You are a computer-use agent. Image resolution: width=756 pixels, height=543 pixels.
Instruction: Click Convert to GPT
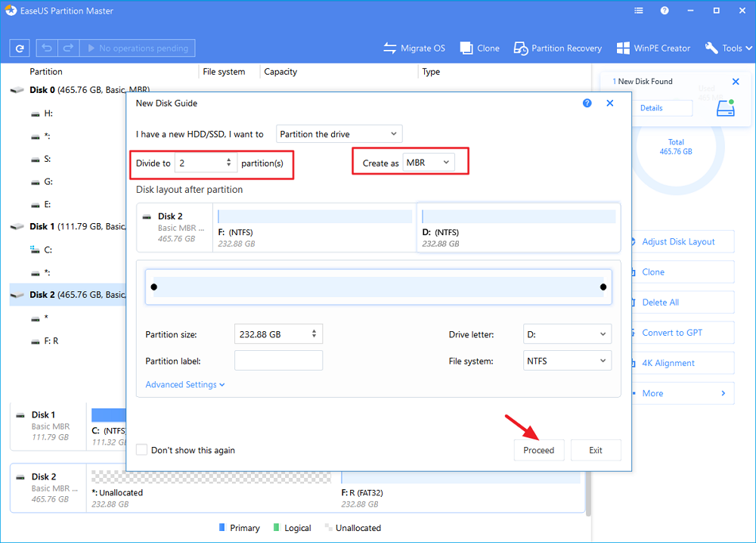(x=683, y=333)
